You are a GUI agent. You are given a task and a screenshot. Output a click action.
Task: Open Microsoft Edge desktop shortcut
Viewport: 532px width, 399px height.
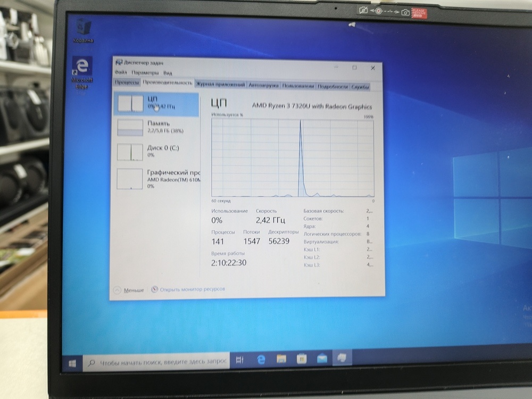[x=82, y=72]
